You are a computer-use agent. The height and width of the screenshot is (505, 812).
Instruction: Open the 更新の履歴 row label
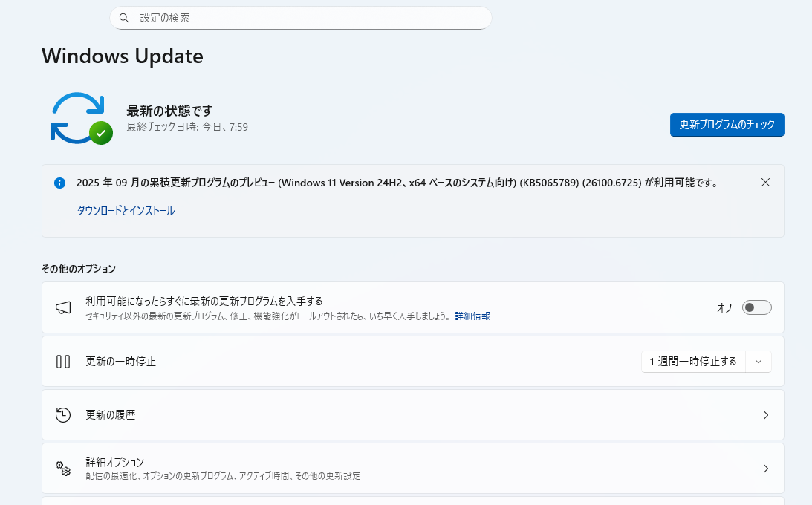point(111,415)
